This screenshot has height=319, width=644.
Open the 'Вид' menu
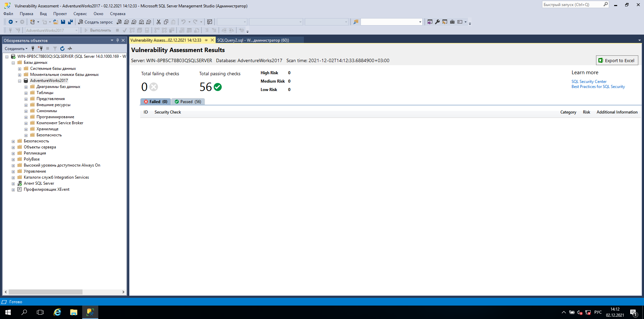click(x=43, y=14)
